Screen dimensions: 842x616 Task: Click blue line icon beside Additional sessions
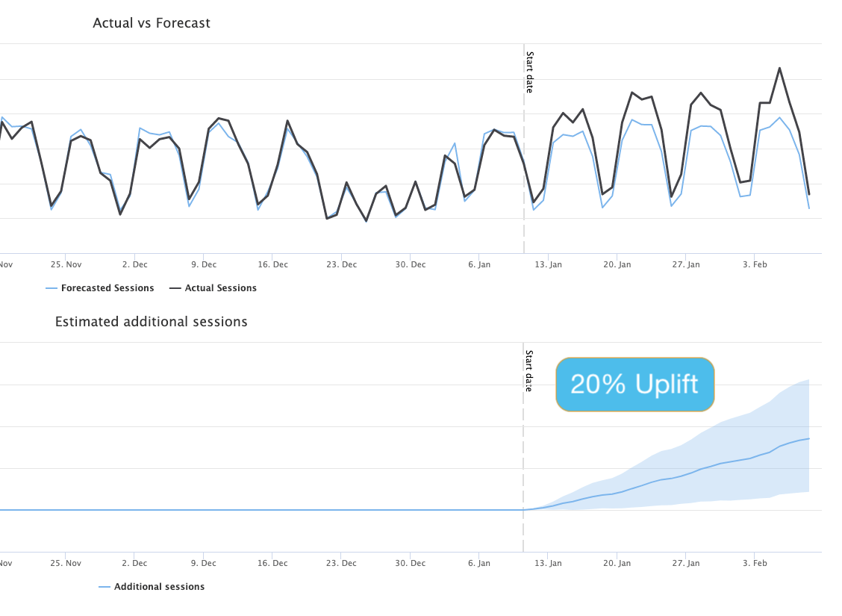point(105,587)
